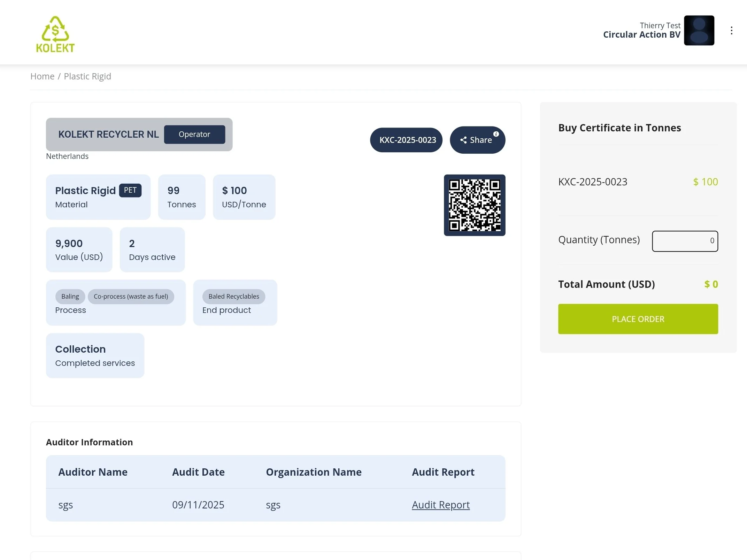Click the Collection completed services card
Viewport: 747px width, 560px height.
95,355
